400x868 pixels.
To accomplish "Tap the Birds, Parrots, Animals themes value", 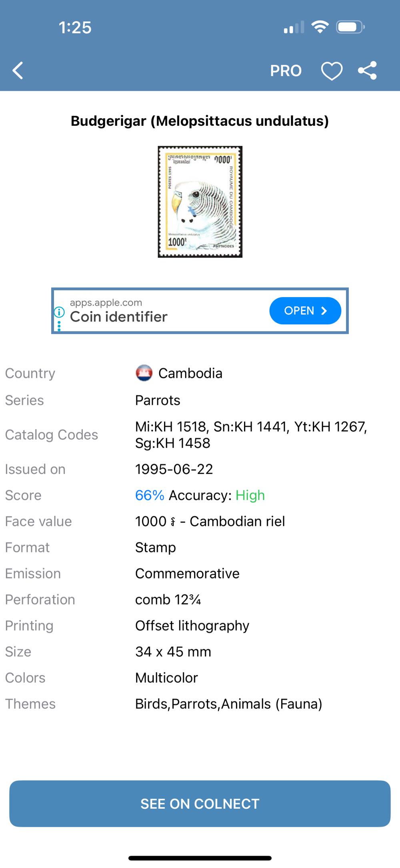I will pyautogui.click(x=228, y=704).
